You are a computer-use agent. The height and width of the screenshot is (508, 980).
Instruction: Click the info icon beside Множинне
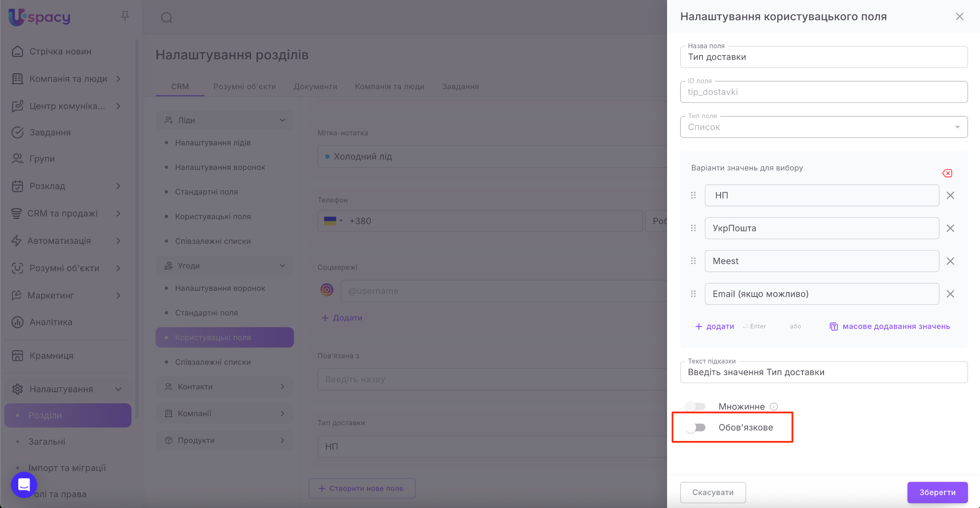click(774, 407)
